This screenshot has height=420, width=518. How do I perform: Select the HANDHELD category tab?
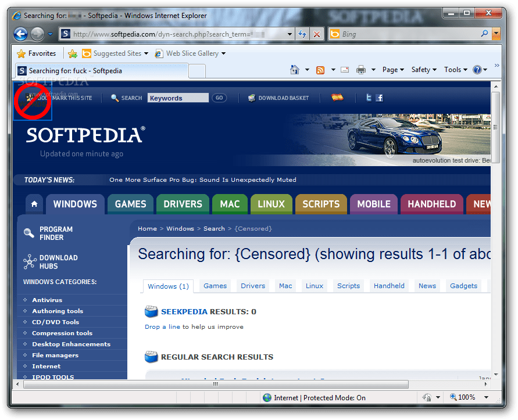[x=432, y=204]
